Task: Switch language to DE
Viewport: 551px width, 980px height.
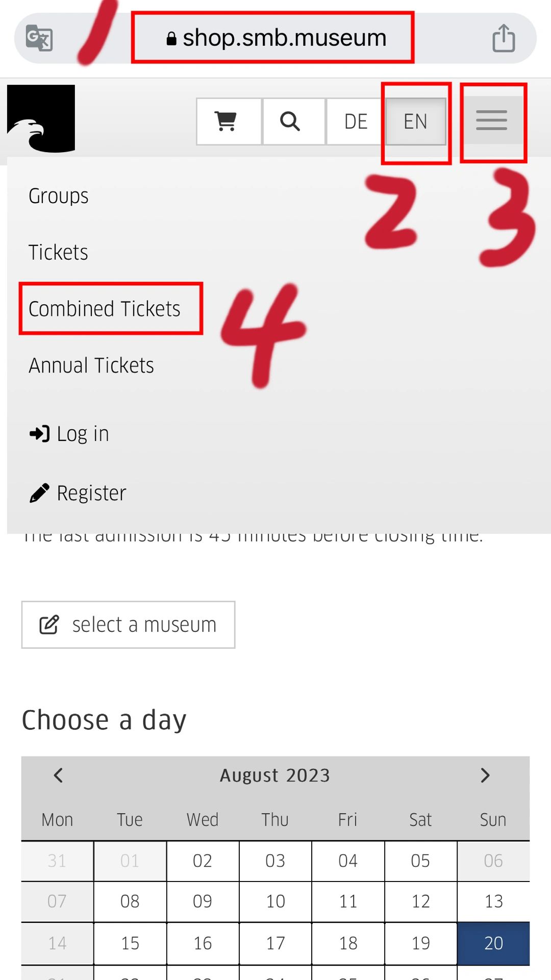Action: tap(356, 121)
